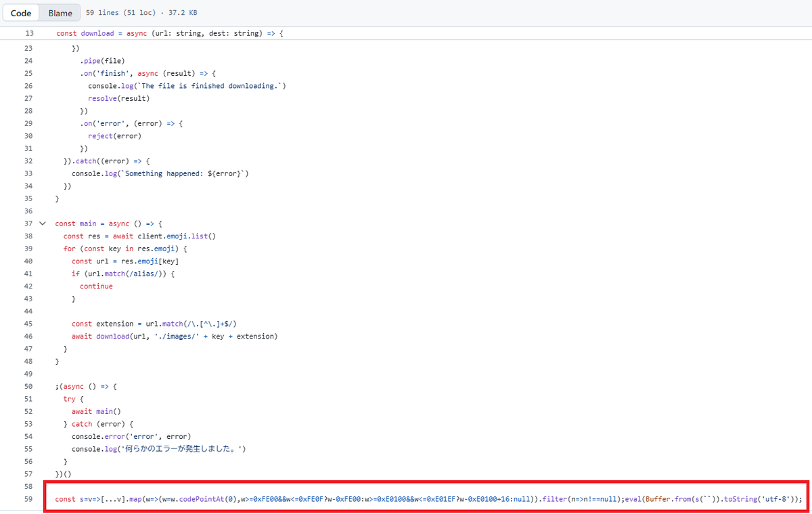The image size is (812, 514).
Task: Select line number 32
Action: click(x=28, y=161)
